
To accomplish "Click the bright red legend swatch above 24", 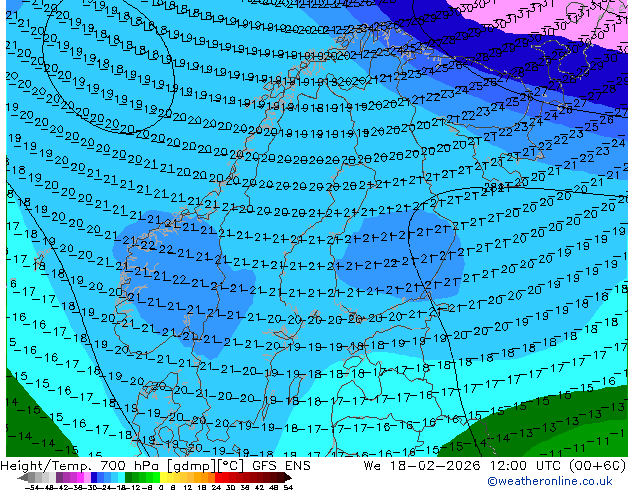I will pos(218,478).
